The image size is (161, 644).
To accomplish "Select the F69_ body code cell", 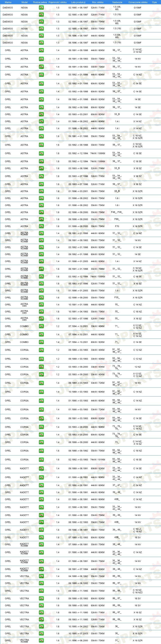I will click(x=117, y=219).
